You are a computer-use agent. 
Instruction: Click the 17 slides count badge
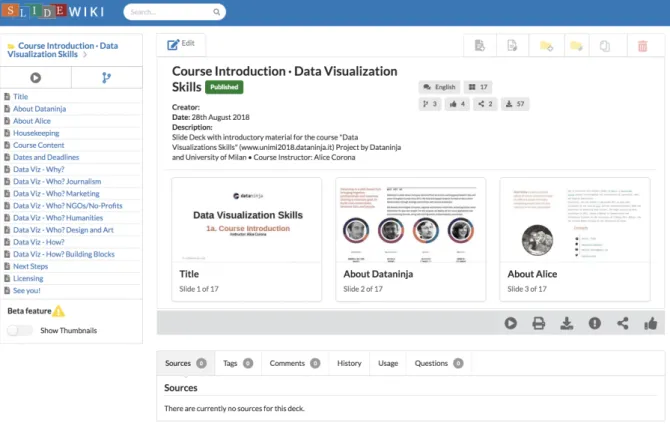point(478,87)
